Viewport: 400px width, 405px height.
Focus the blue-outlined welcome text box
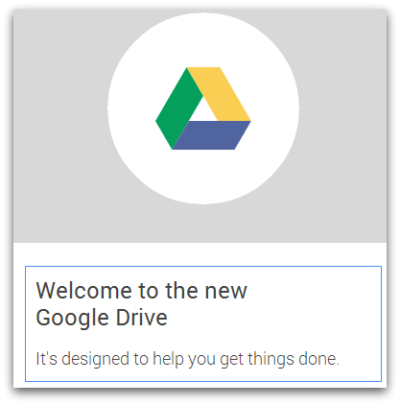[x=203, y=324]
